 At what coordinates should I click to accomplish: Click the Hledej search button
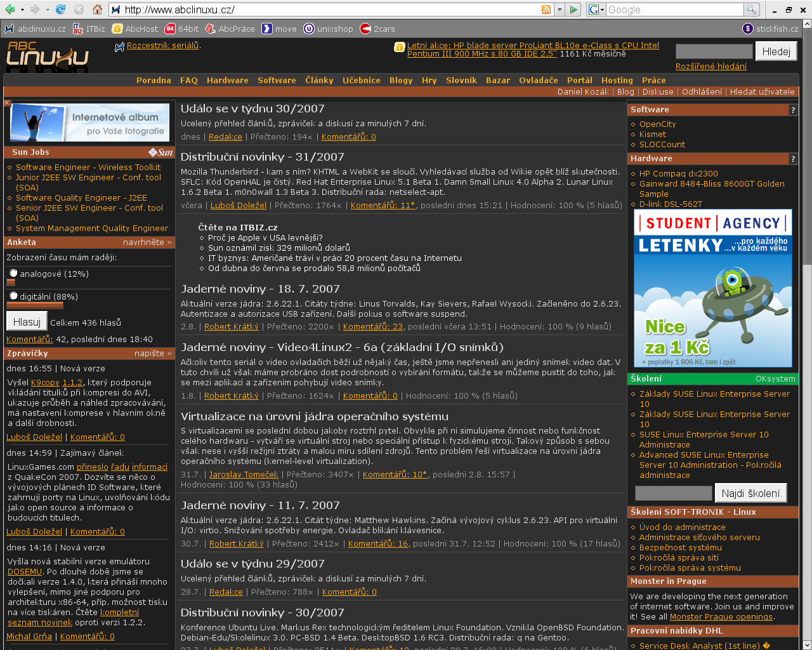point(776,51)
